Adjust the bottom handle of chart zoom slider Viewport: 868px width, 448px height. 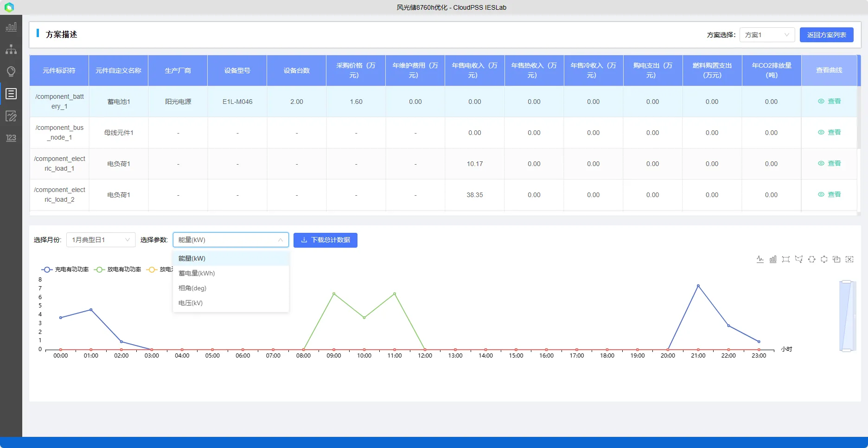tap(846, 350)
